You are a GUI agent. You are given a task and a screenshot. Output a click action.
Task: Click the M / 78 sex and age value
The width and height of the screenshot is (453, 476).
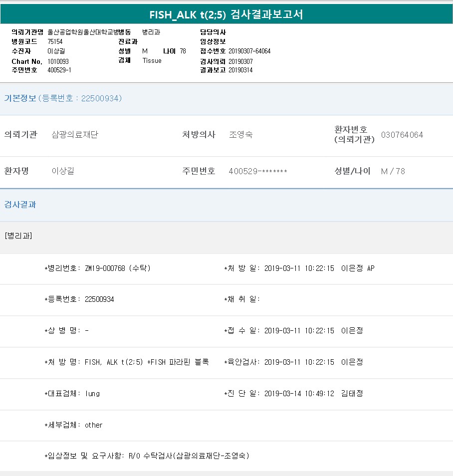[x=393, y=171]
